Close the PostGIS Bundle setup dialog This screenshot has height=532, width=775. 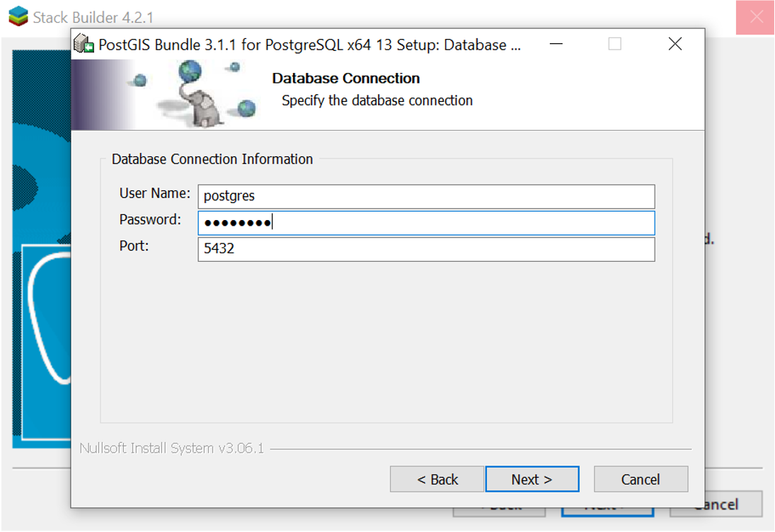coord(674,45)
